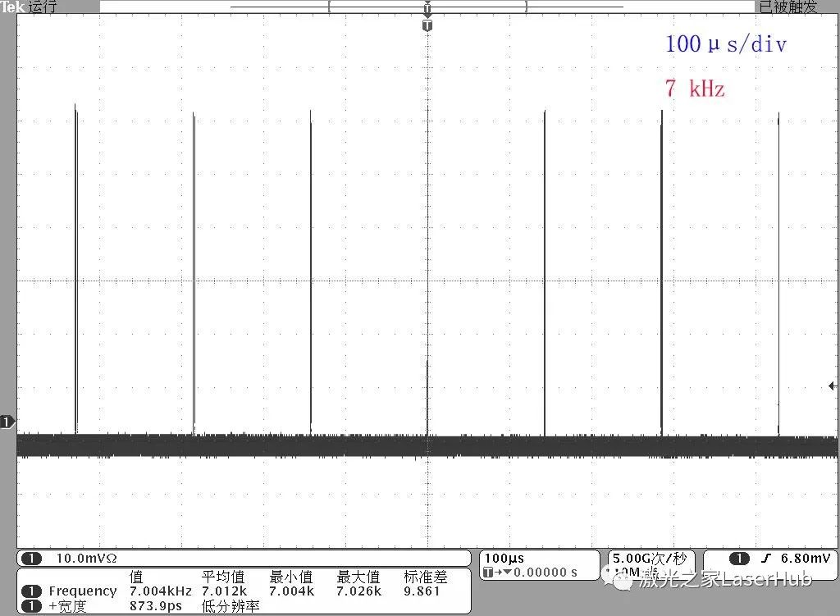
Task: Open the 100µs horizontal timebase readout
Action: [504, 559]
